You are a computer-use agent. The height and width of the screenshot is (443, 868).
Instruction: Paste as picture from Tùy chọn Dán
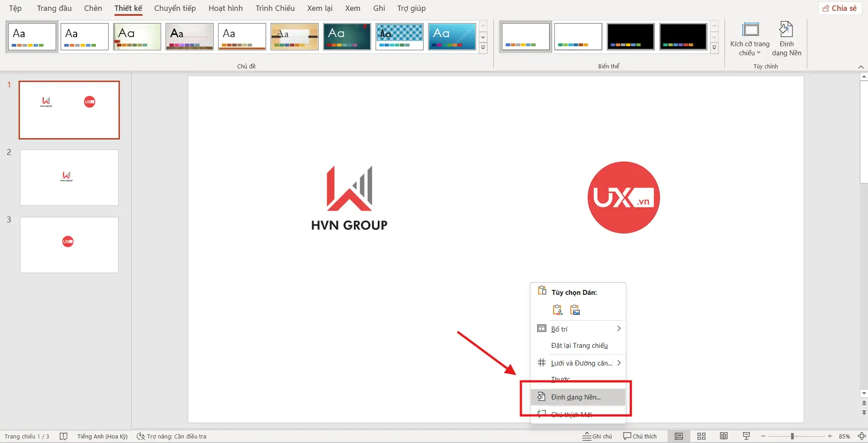[x=574, y=309]
